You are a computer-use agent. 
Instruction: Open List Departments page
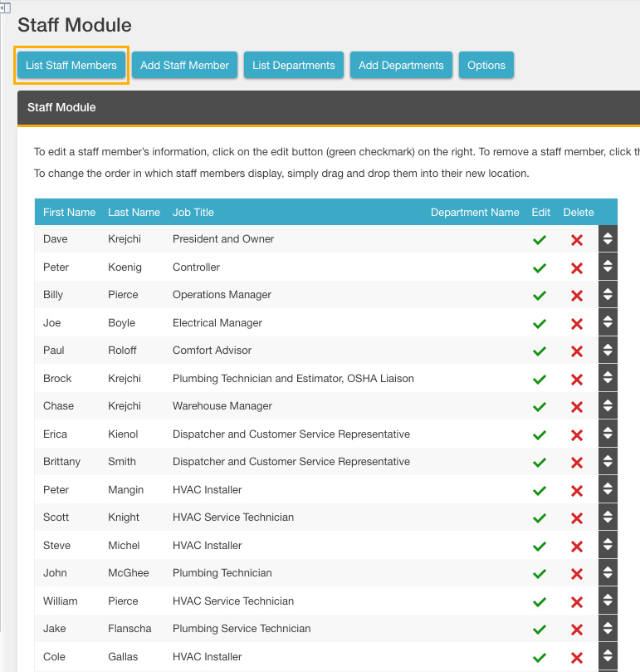pos(294,66)
